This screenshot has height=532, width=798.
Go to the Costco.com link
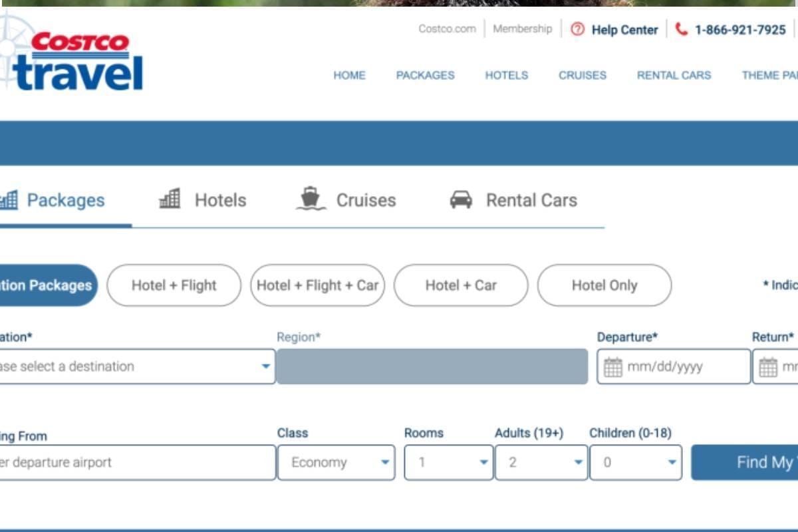click(x=447, y=29)
